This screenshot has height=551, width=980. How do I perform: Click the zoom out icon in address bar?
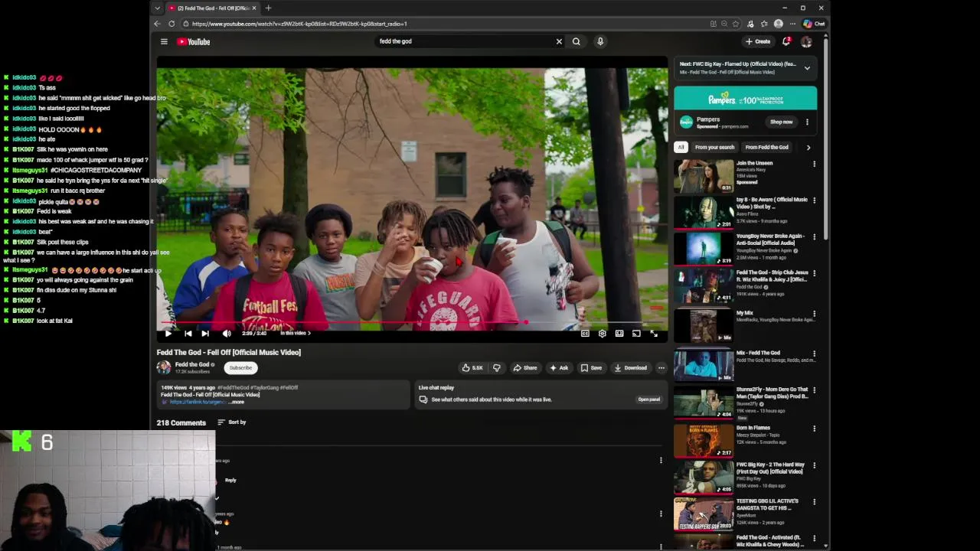pos(724,24)
